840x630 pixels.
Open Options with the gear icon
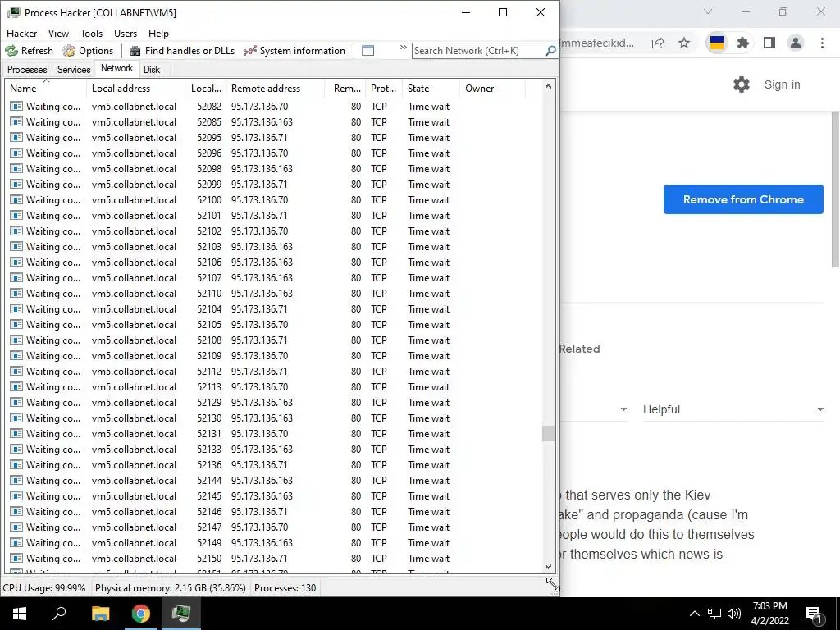69,51
